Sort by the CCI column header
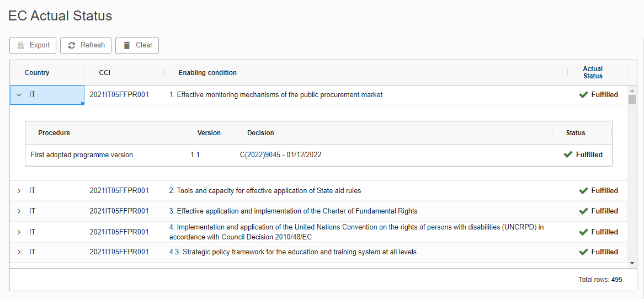Image resolution: width=644 pixels, height=299 pixels. click(105, 73)
